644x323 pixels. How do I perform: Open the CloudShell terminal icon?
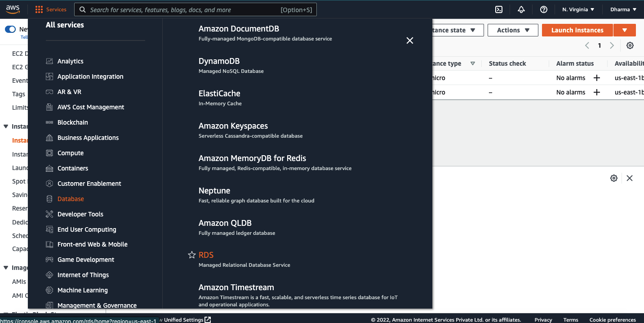pyautogui.click(x=499, y=9)
